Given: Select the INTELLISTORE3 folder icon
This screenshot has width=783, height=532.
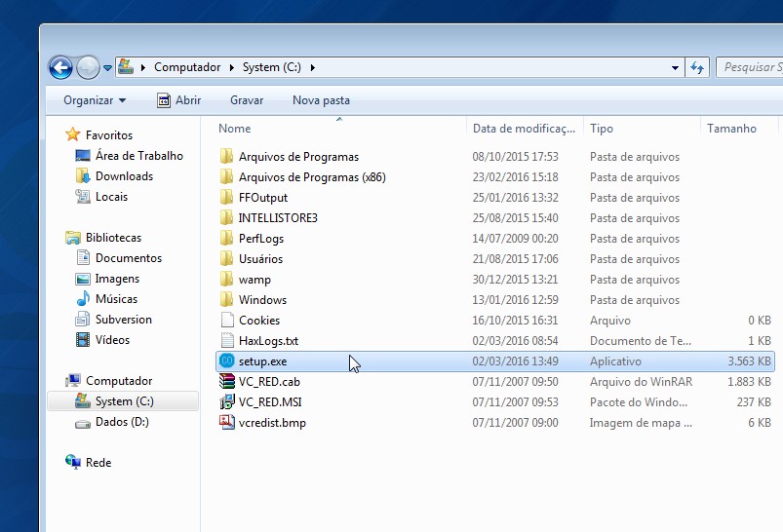Looking at the screenshot, I should [227, 217].
